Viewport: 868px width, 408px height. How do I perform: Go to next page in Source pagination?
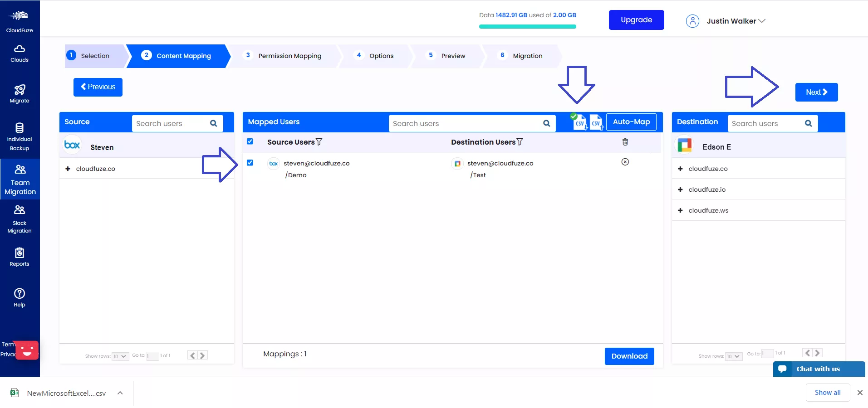(203, 355)
